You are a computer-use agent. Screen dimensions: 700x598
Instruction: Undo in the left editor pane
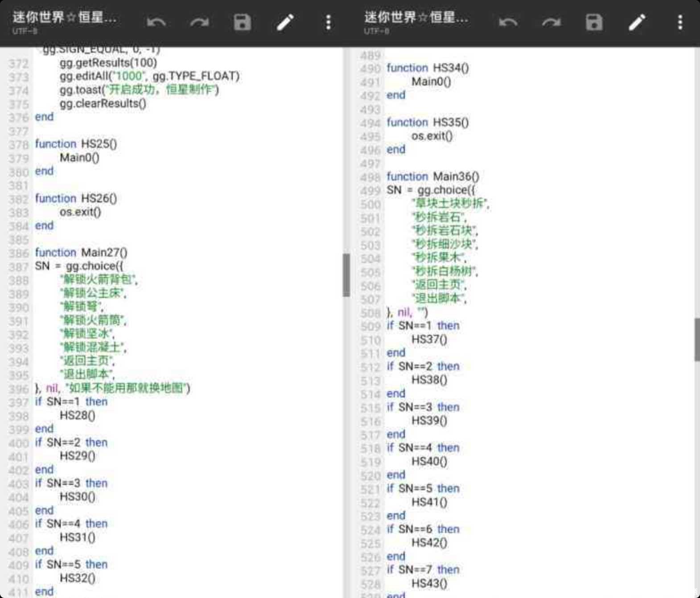(x=156, y=22)
